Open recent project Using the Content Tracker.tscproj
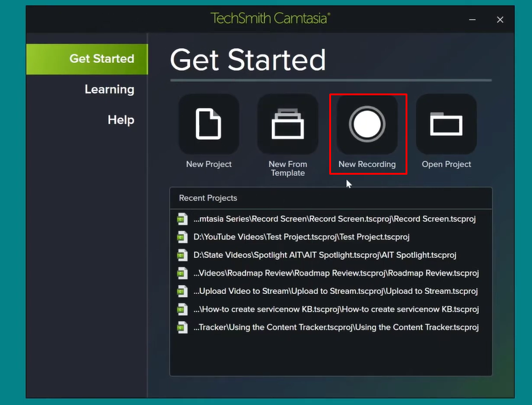532x405 pixels. tap(336, 327)
